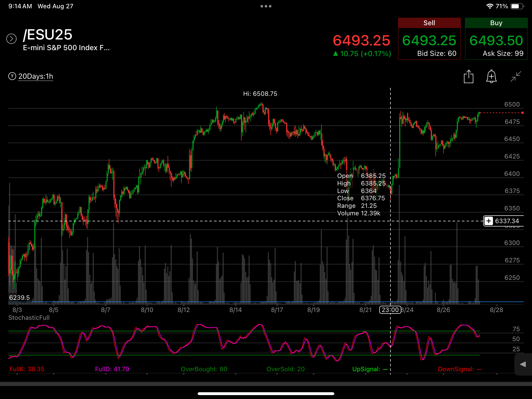
Task: Select the StochasticFull study label
Action: pos(29,318)
